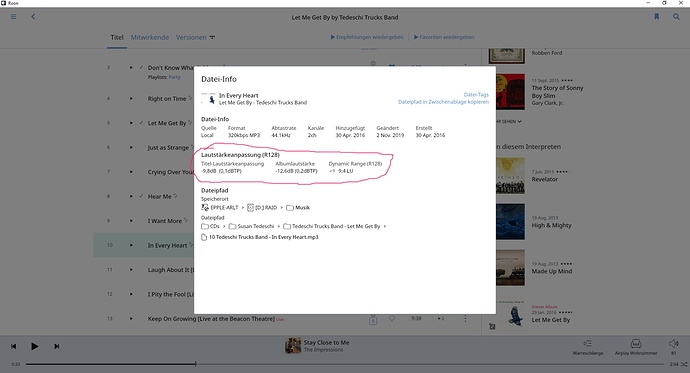Screen dimensions: 690x373
Task: Play track 12 I Pity the Fool
Action: 131,294
